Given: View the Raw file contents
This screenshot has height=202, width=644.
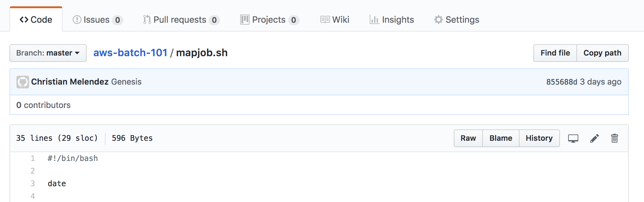Looking at the screenshot, I should tap(468, 138).
